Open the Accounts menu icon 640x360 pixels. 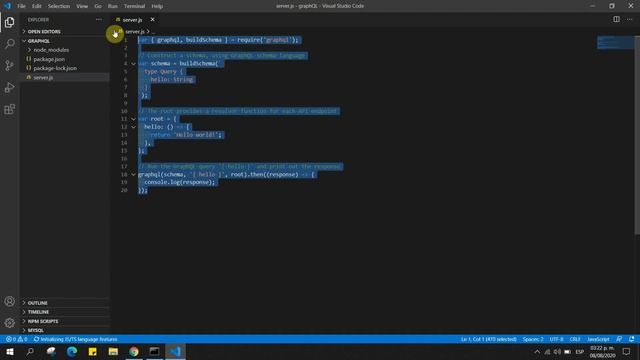click(9, 301)
